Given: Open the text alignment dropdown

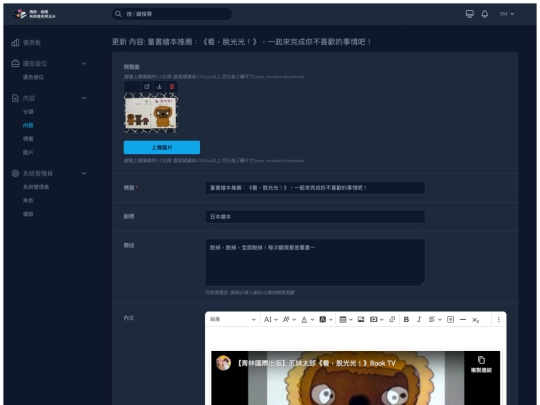Looking at the screenshot, I should pos(435,320).
